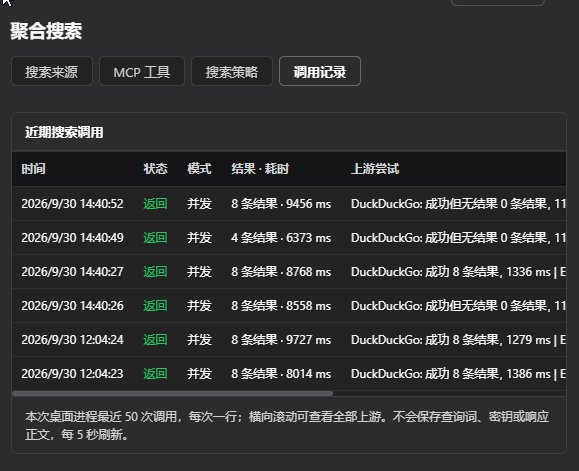The image size is (579, 471).
Task: Select the timestamp 2026/9/30 14:40:52
Action: pyautogui.click(x=72, y=204)
